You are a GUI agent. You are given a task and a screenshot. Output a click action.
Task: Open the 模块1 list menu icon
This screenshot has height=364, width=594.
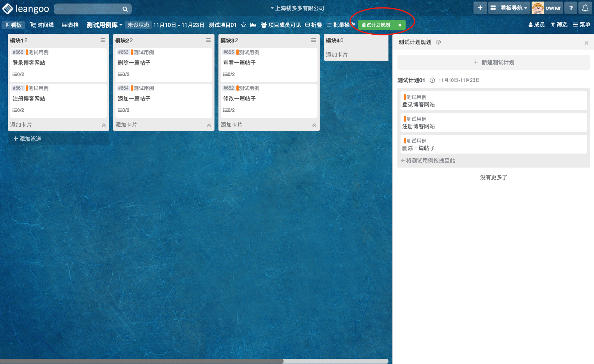tap(103, 40)
